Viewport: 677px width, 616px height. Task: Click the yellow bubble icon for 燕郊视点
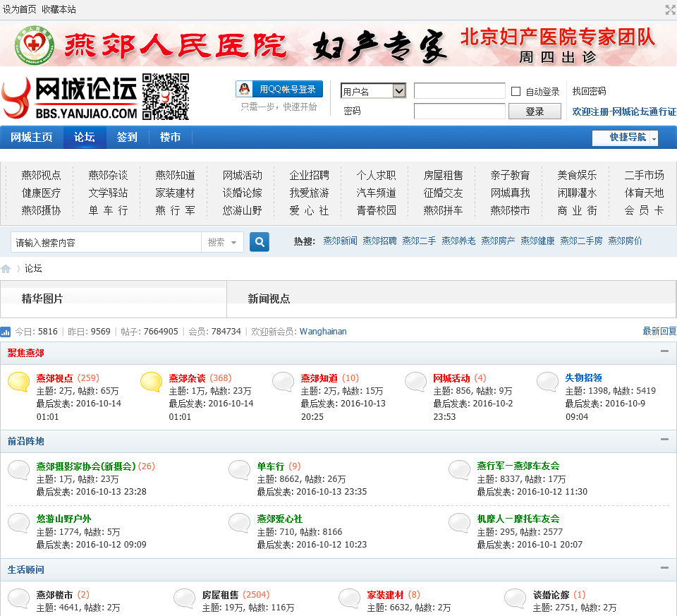click(x=19, y=382)
